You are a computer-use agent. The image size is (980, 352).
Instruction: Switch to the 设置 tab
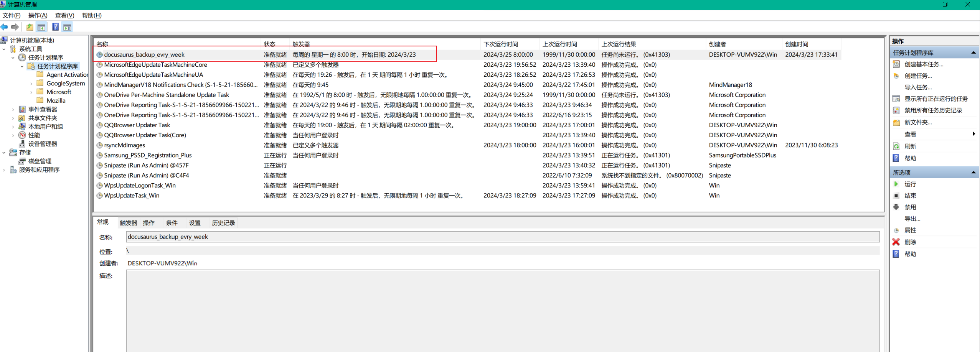point(195,223)
